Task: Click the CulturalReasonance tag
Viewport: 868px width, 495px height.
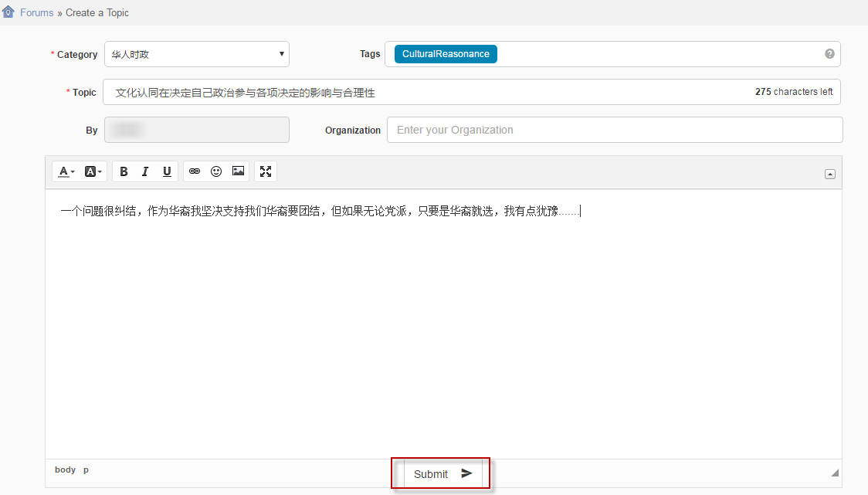Action: point(446,54)
